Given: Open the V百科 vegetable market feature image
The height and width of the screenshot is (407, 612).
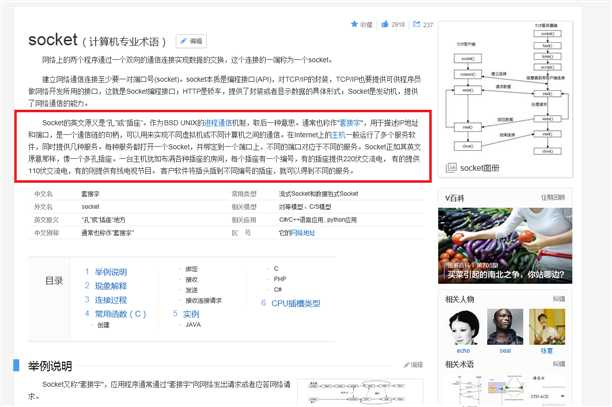Looking at the screenshot, I should 505,245.
